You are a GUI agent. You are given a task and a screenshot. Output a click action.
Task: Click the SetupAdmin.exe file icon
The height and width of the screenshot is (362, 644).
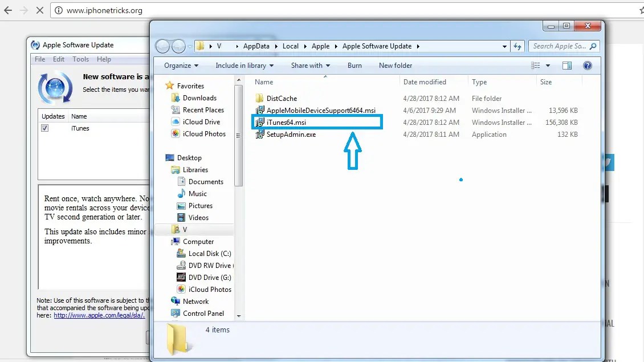coord(259,135)
